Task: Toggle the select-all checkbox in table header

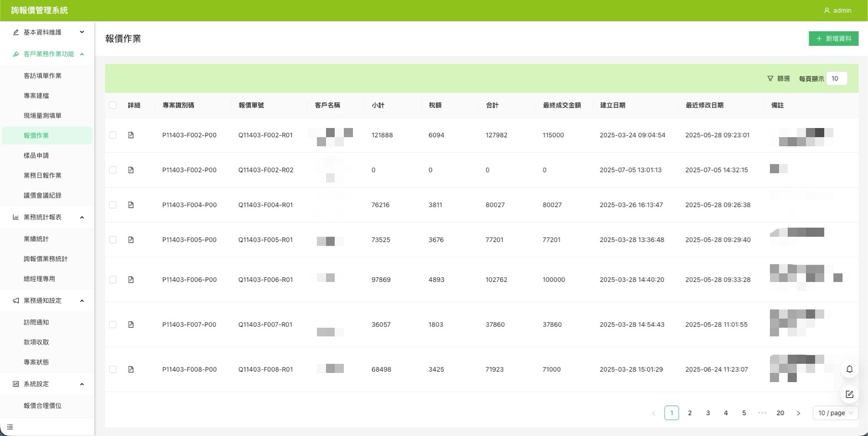Action: 113,105
